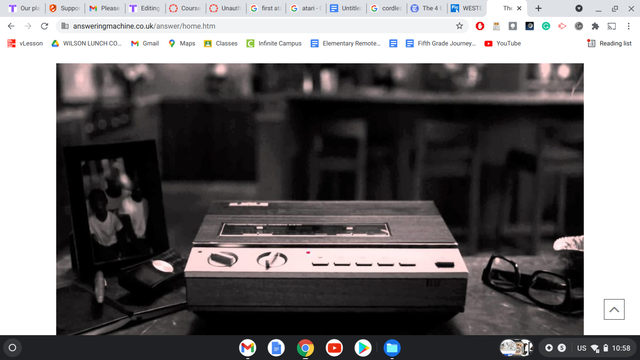The height and width of the screenshot is (360, 640).
Task: Open the system tray clock showing 10:58
Action: point(621,348)
